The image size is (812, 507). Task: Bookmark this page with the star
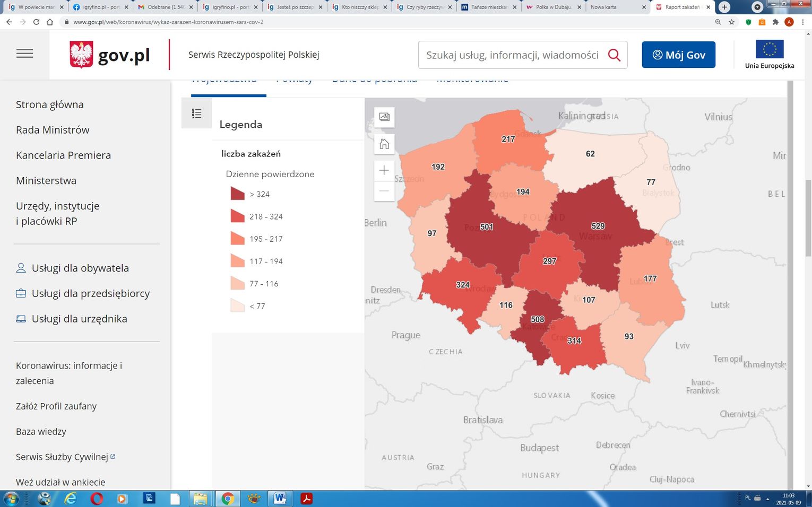tap(732, 22)
